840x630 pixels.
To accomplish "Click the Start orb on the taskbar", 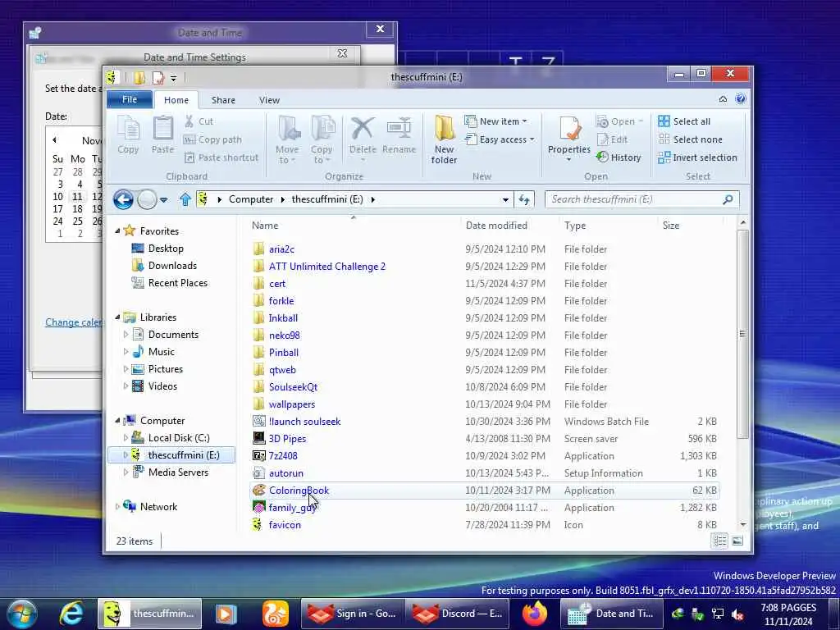I will (21, 614).
